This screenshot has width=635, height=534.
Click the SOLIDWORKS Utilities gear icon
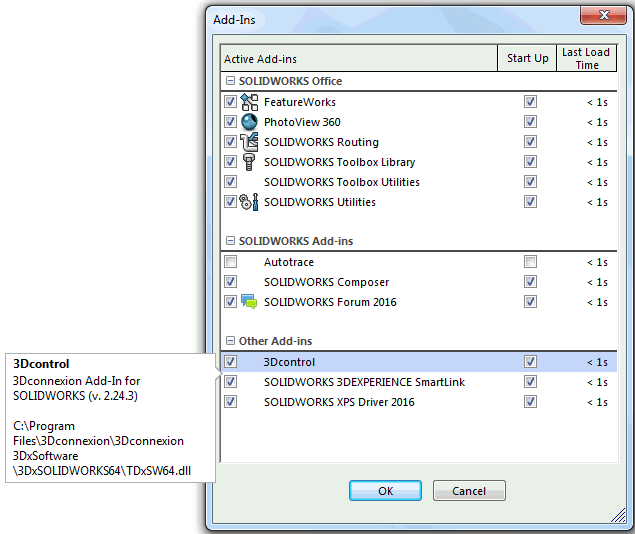249,202
